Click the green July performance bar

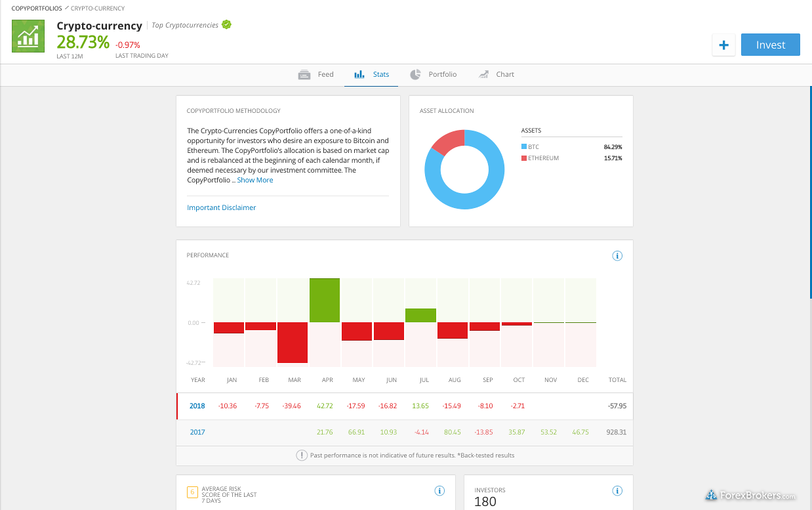[420, 315]
